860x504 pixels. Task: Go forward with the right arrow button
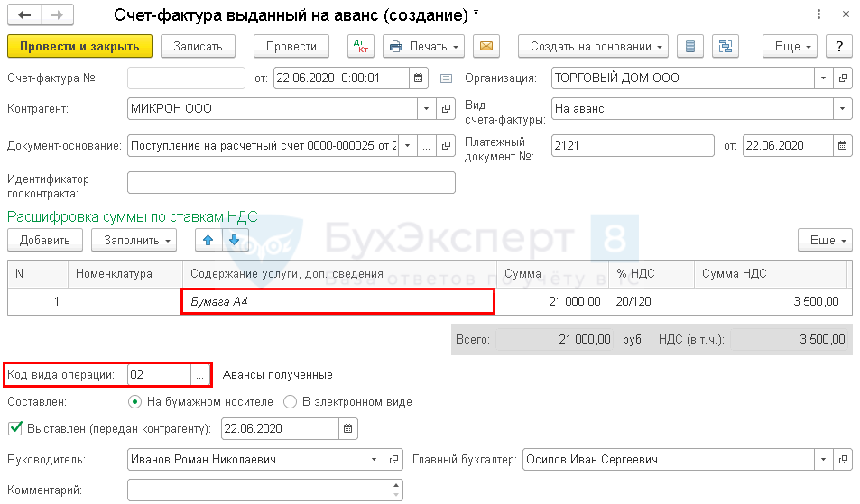(57, 14)
